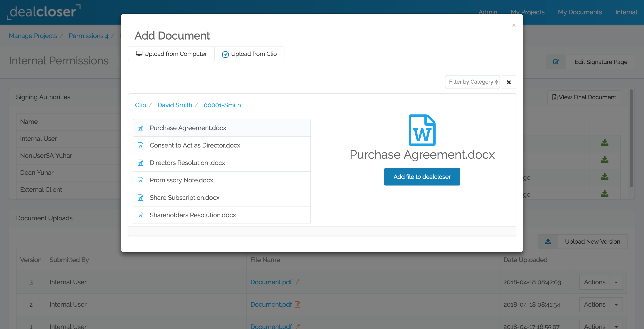Select Internal User signing authority row
The image size is (644, 329).
click(69, 139)
